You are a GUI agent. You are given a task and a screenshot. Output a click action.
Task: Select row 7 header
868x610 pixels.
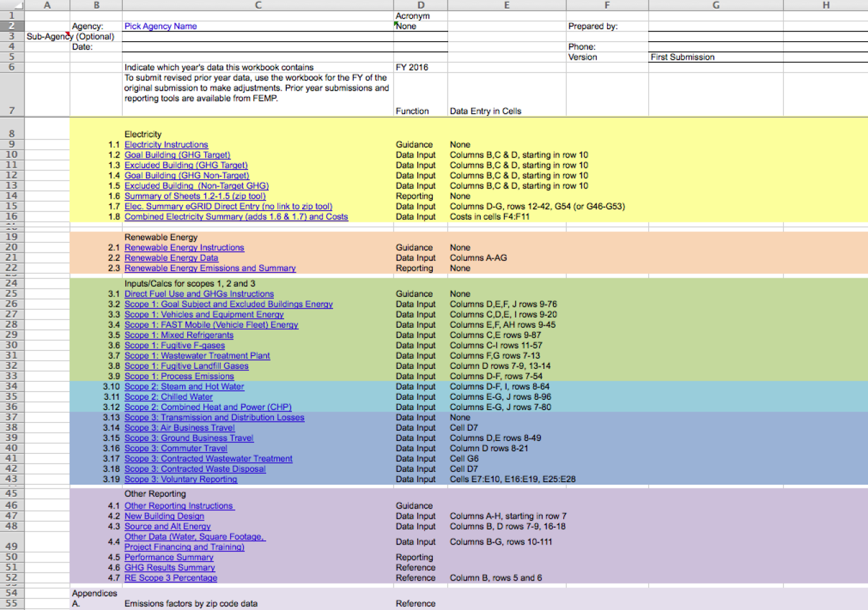[12, 111]
